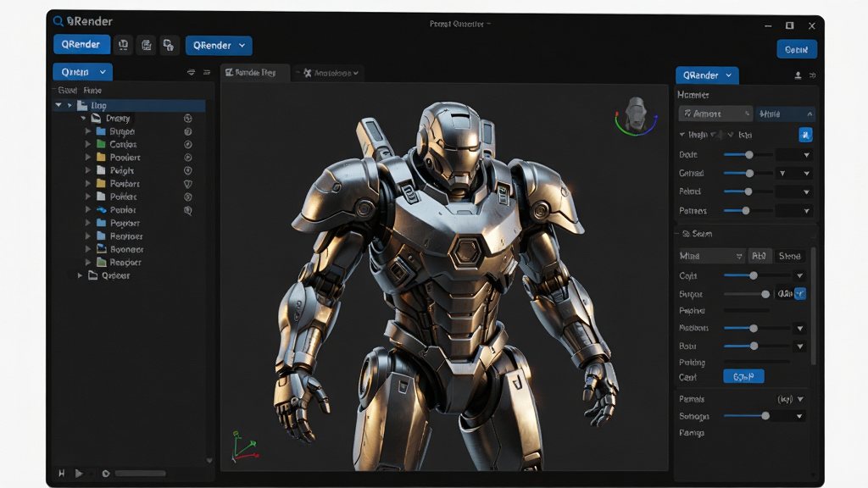Viewport: 868px width, 488px height.
Task: Select the first tab under the left panel dropdown
Action: (68, 90)
